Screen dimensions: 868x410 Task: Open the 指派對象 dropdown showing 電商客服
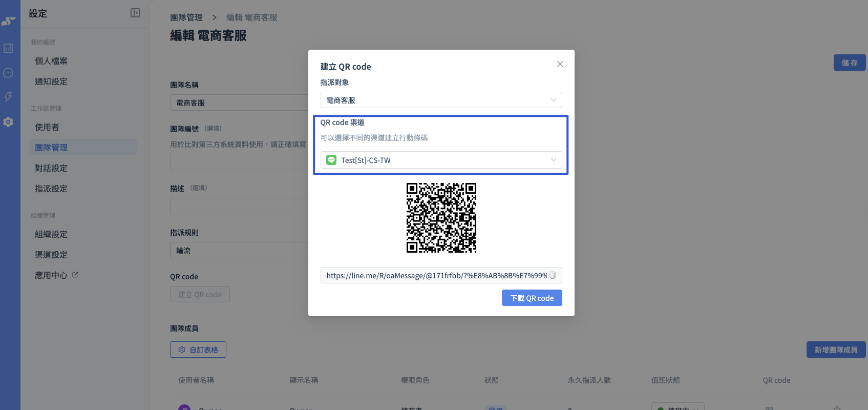click(441, 100)
